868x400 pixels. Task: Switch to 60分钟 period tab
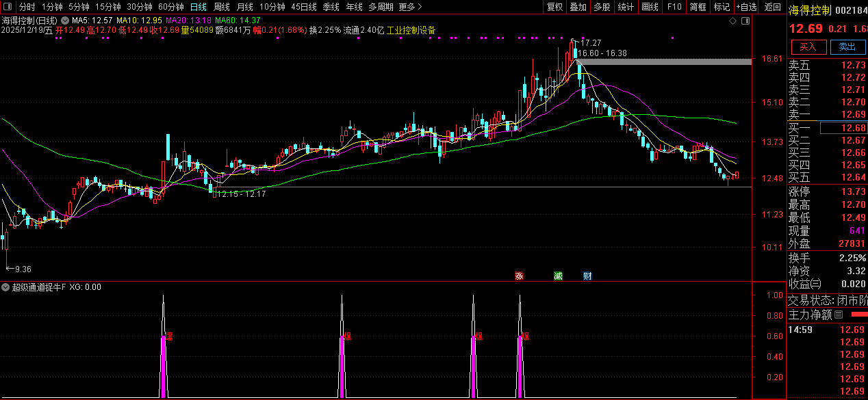[x=170, y=7]
